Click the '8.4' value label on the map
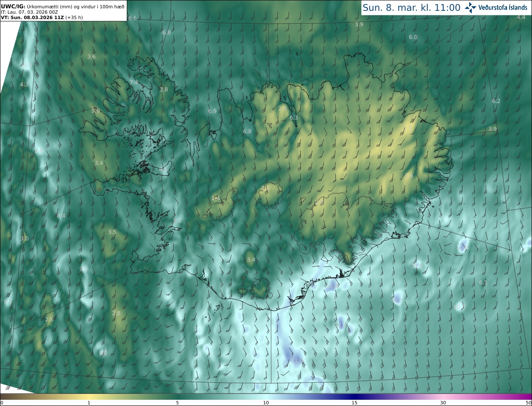This screenshot has width=532, height=406. 61,215
